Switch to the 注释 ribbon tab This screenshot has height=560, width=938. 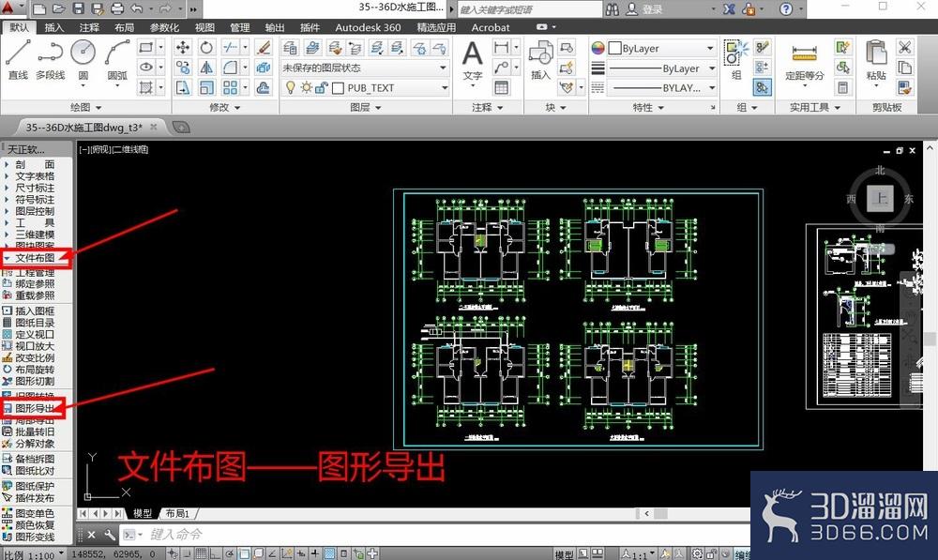tap(89, 27)
